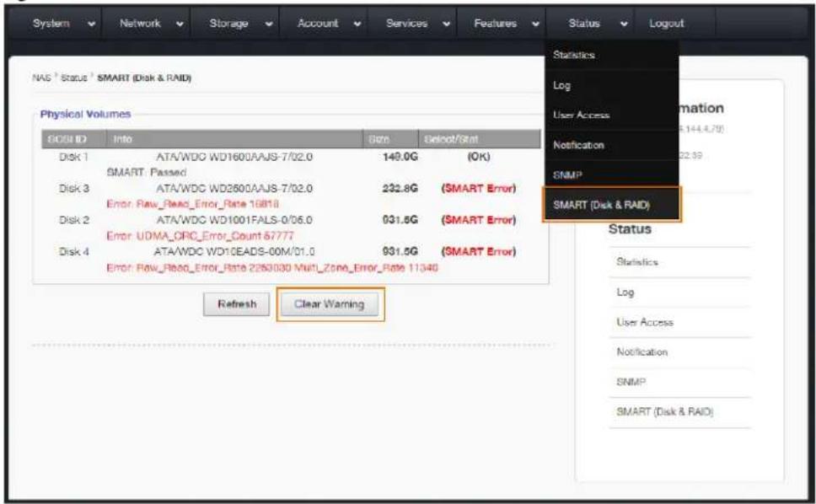Open User Access in the sidebar list
This screenshot has height=504, width=816.
pyautogui.click(x=645, y=323)
